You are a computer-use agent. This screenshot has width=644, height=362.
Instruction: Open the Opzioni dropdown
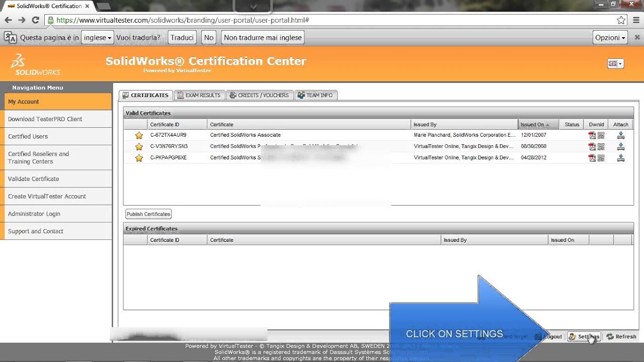click(610, 38)
